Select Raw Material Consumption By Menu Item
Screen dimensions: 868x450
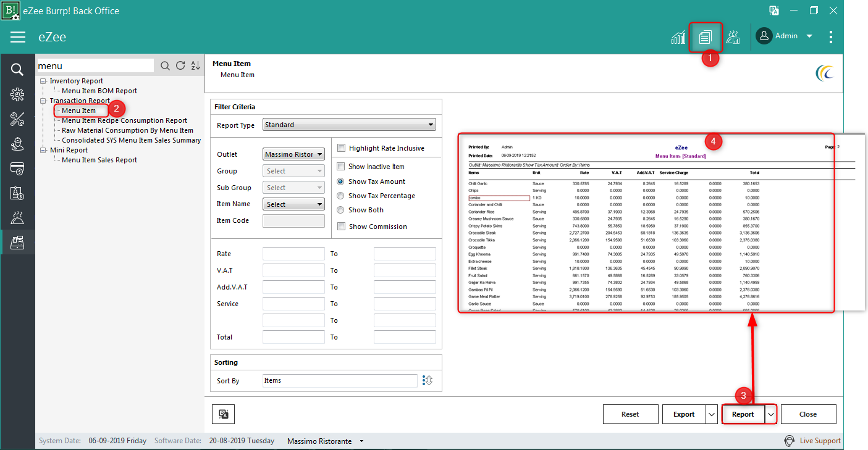127,130
